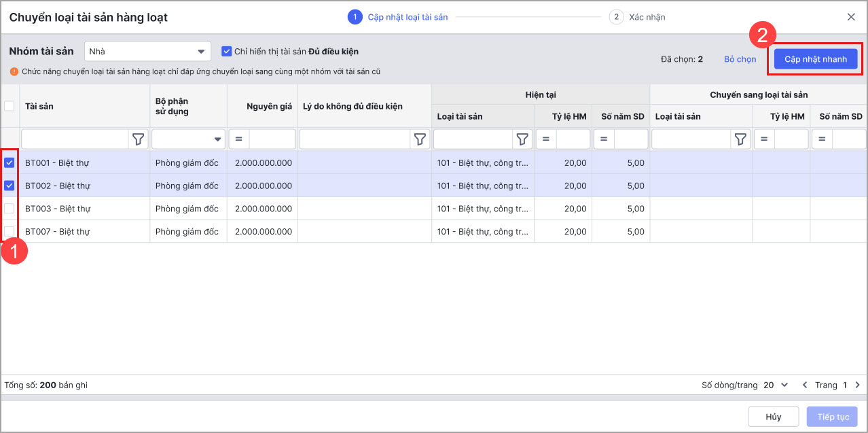Toggle 'Chỉ hiển thị tài sản Đủ điều kiện' checkbox
Screen dimensions: 868x433
(227, 52)
